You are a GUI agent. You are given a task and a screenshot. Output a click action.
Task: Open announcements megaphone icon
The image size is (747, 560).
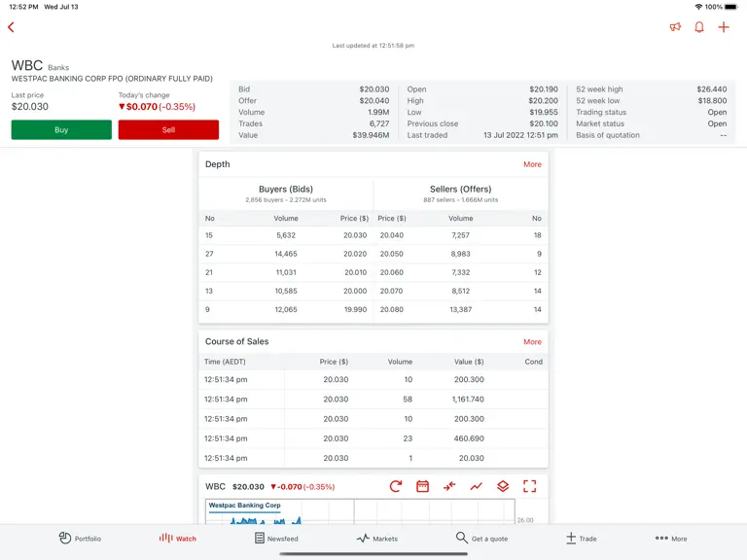pyautogui.click(x=675, y=27)
